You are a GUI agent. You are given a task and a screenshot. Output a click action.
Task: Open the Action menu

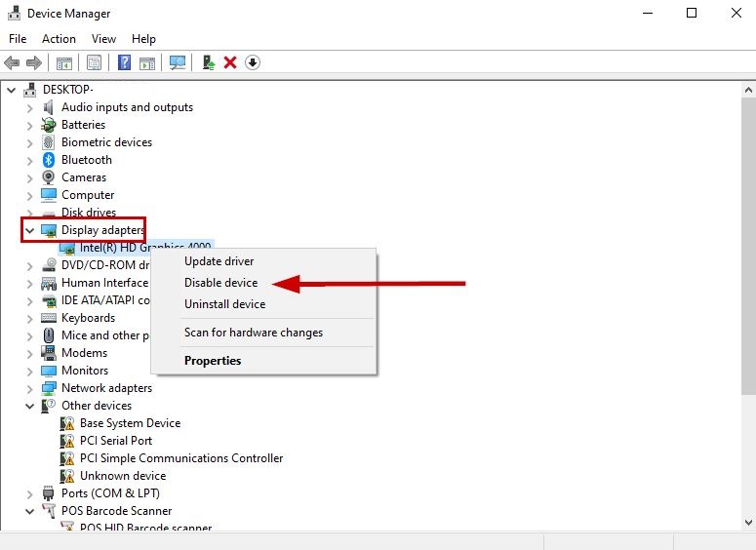[59, 39]
